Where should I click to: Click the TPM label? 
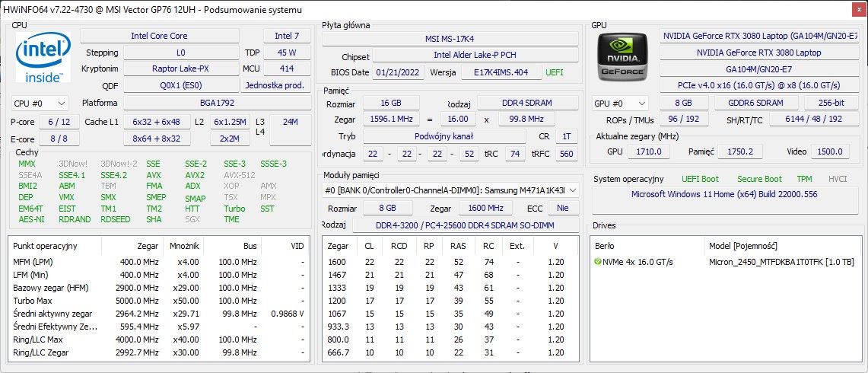[x=804, y=179]
